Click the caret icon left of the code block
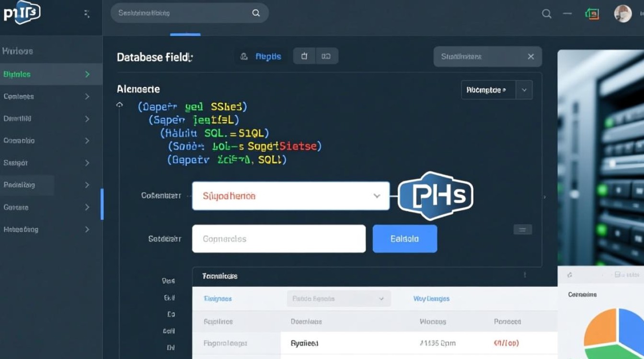Image resolution: width=644 pixels, height=359 pixels. coord(119,105)
